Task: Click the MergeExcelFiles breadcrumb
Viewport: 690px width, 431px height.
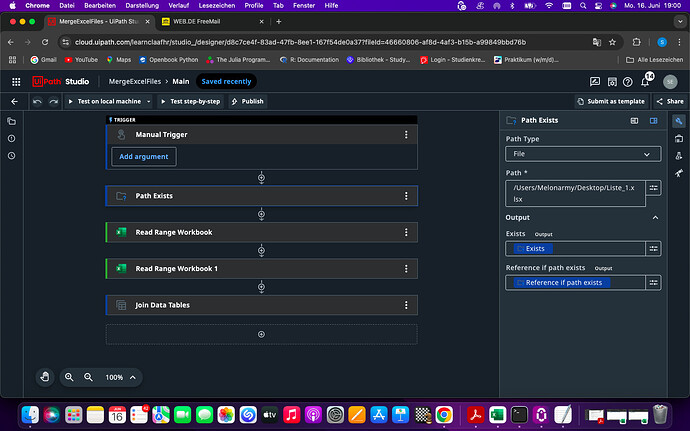Action: point(135,81)
